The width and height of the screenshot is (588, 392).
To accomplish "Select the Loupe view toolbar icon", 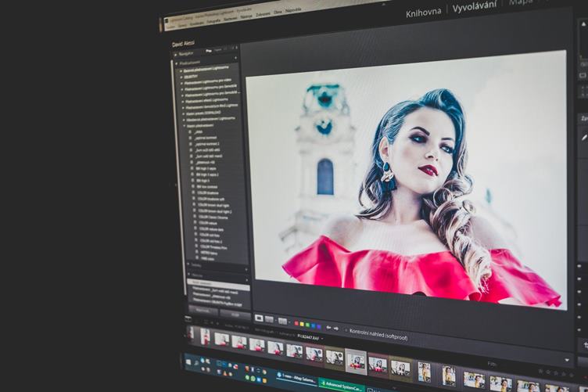I will (259, 318).
